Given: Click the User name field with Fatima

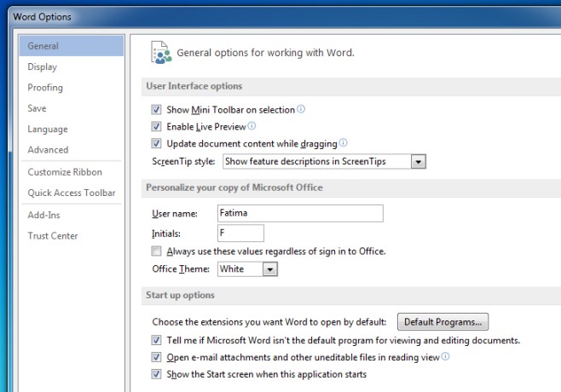Looking at the screenshot, I should tap(300, 213).
